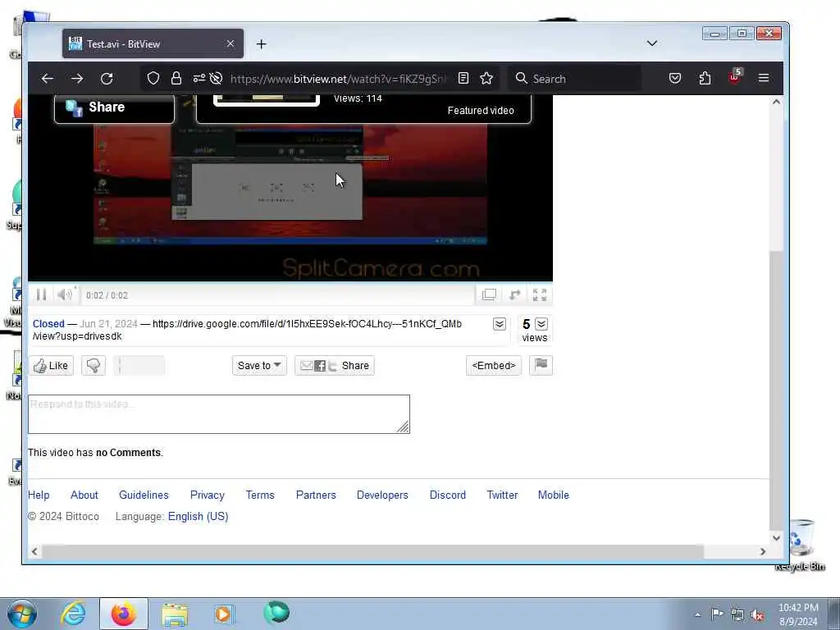Show hidden system tray icons
Viewport: 840px width, 630px height.
coord(697,614)
